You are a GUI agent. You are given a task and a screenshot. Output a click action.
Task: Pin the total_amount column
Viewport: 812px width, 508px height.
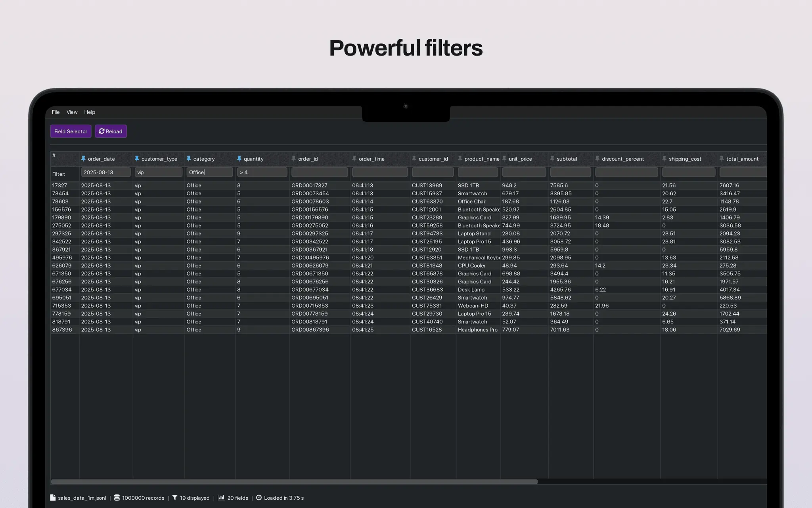click(722, 159)
